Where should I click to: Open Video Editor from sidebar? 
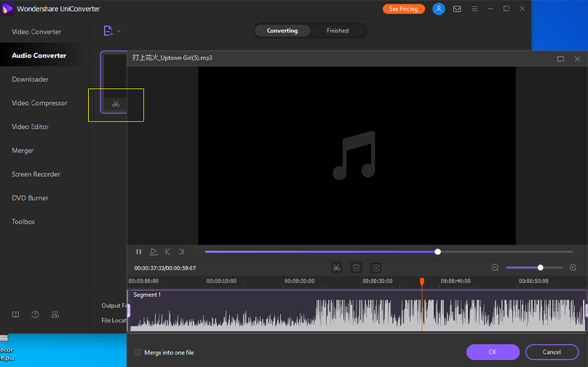pyautogui.click(x=31, y=127)
